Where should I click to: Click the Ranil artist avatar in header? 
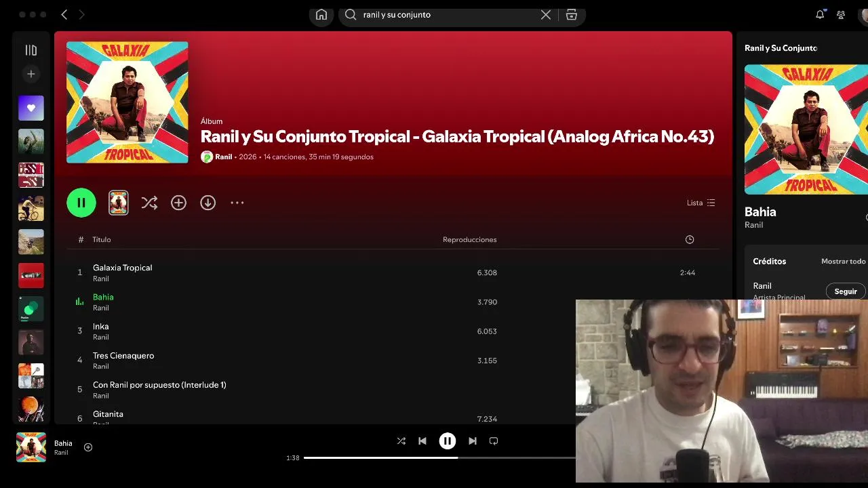tap(207, 157)
